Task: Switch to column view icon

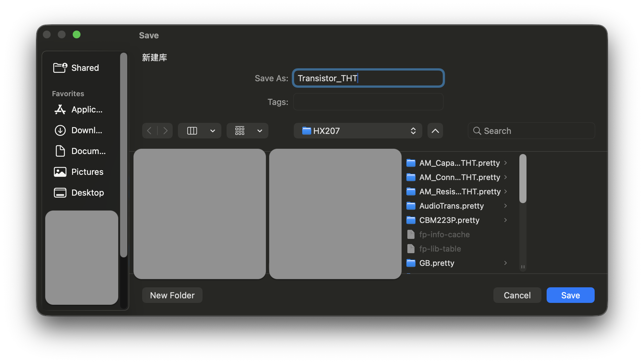Action: coord(192,131)
